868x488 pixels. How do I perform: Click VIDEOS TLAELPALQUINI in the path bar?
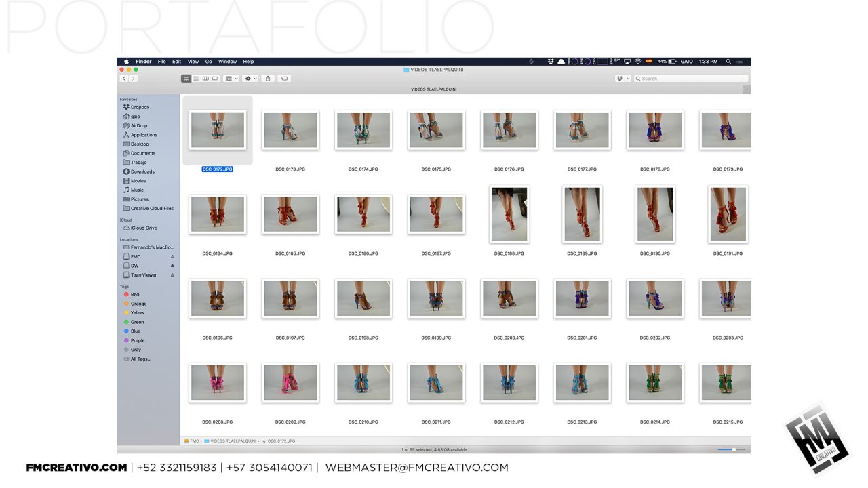click(x=231, y=441)
